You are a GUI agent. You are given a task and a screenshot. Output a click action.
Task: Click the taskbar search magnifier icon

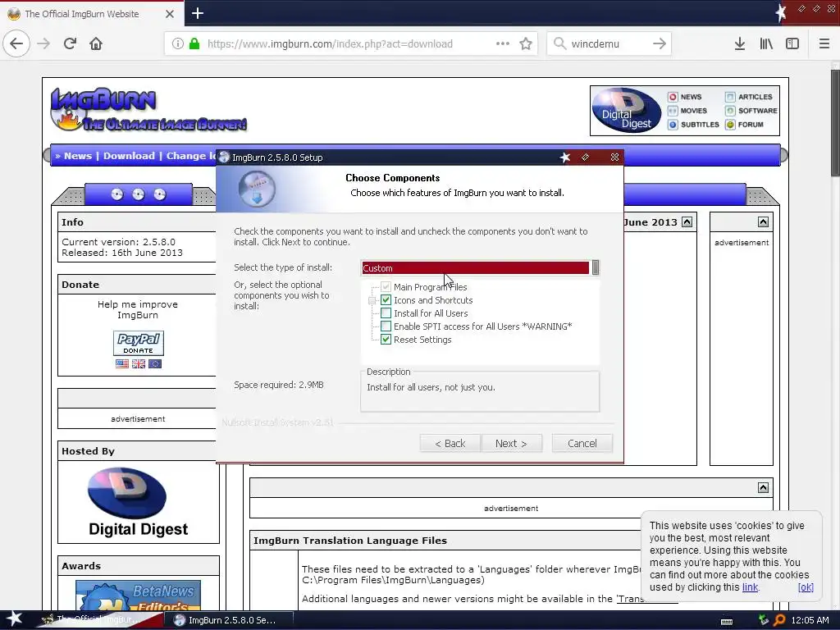(779, 620)
